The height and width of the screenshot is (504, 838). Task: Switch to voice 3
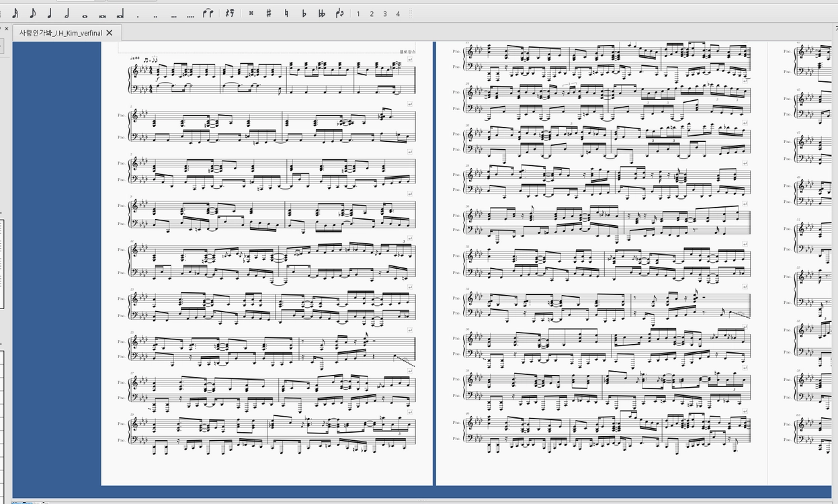coord(385,13)
